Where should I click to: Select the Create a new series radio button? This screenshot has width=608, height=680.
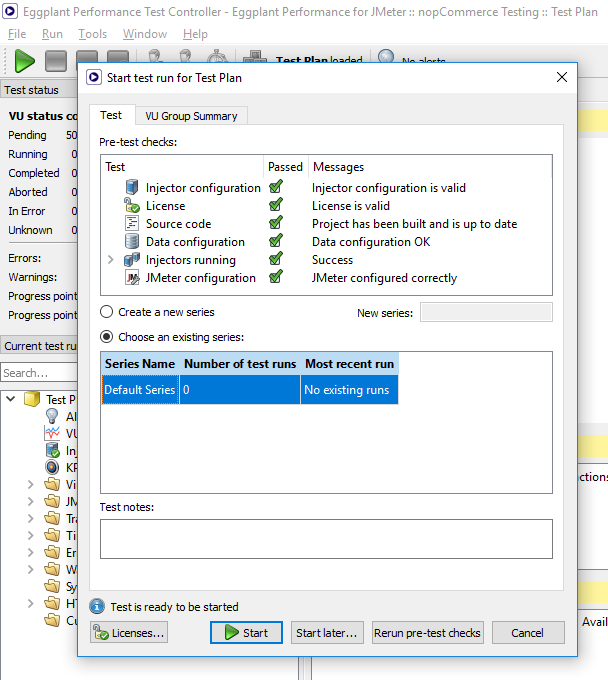(x=107, y=312)
